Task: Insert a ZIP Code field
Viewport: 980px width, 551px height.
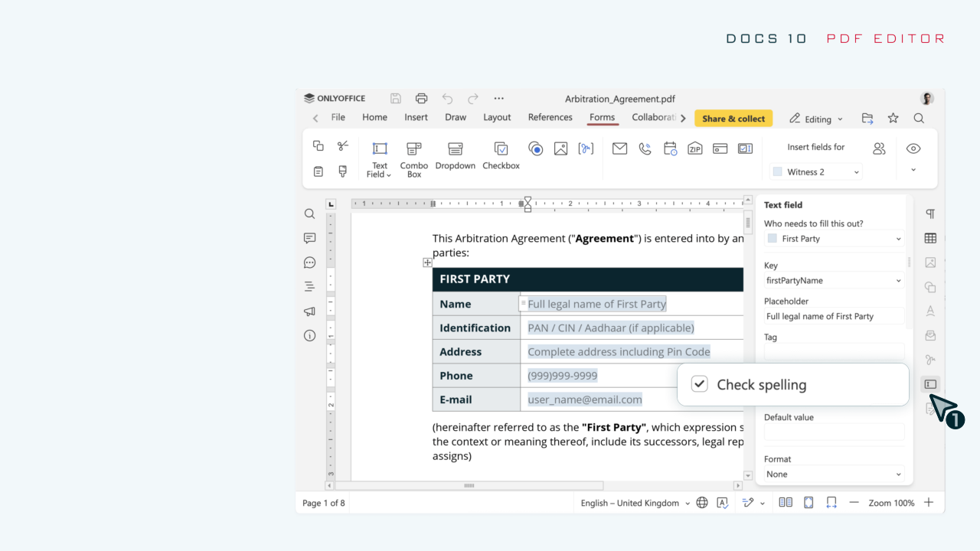Action: tap(695, 148)
